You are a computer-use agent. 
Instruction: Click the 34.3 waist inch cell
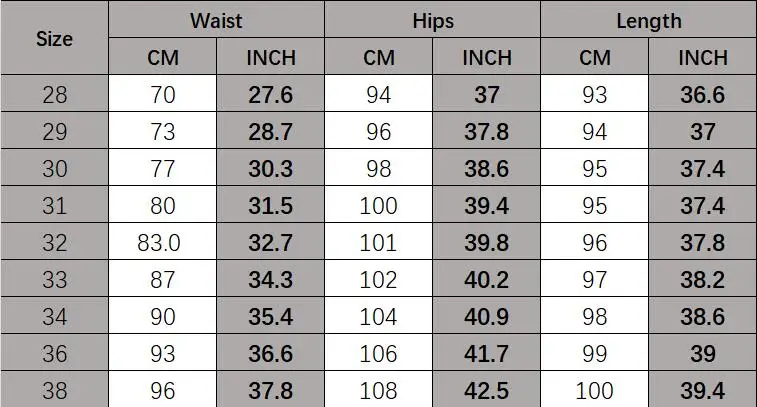(270, 279)
